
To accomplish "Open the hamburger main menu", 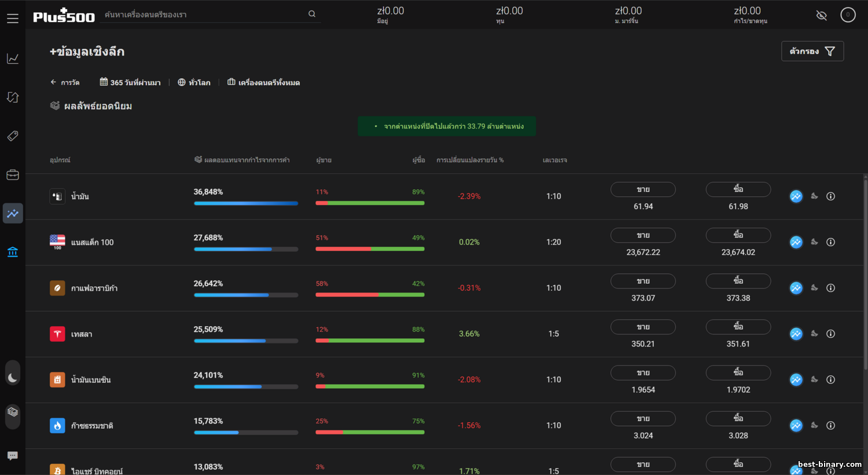I will coord(13,19).
